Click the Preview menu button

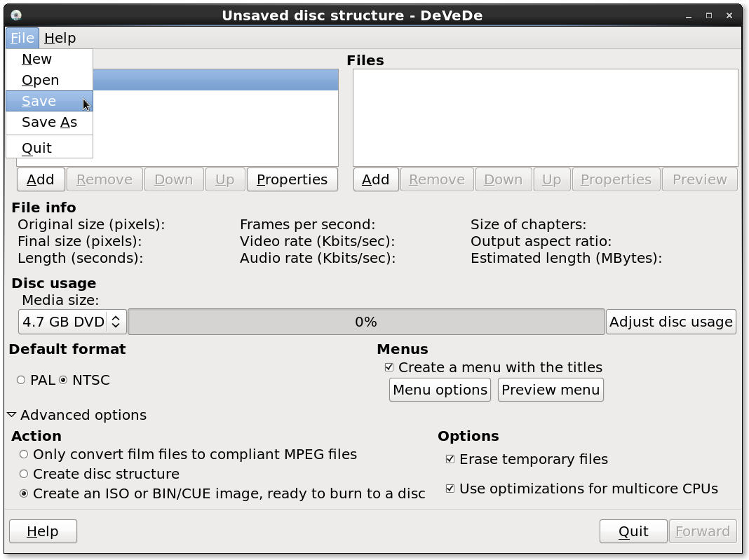point(551,390)
